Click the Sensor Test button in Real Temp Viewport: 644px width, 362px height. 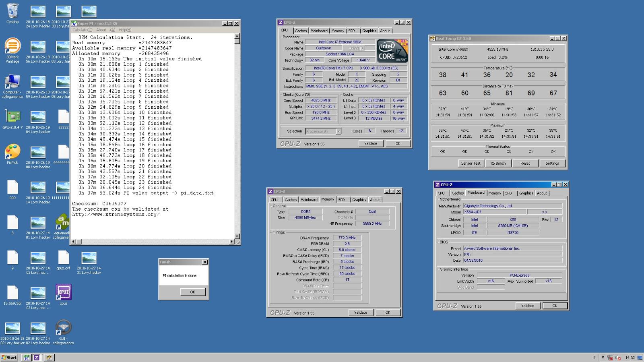(x=471, y=163)
